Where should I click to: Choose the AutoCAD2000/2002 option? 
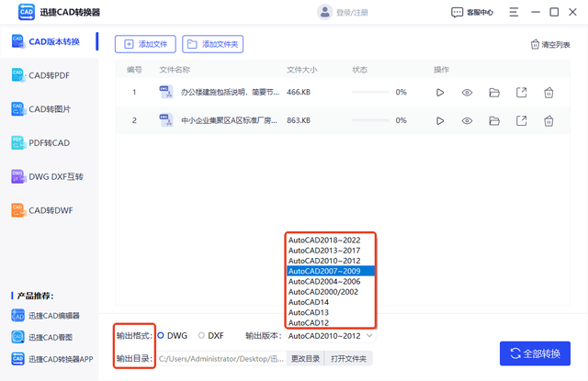(331, 292)
